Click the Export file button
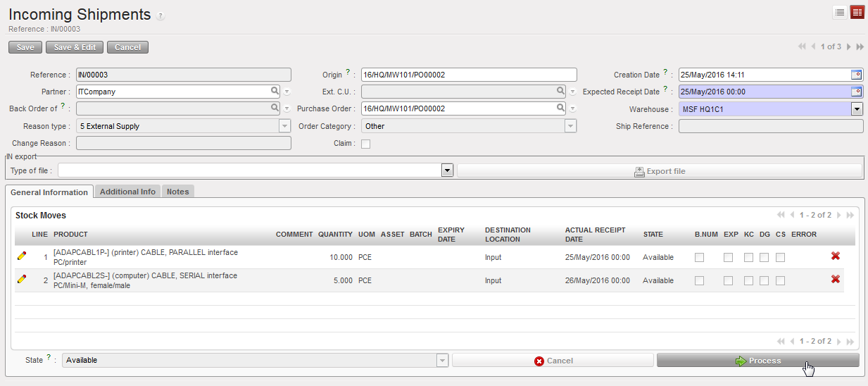The width and height of the screenshot is (868, 386). tap(659, 171)
